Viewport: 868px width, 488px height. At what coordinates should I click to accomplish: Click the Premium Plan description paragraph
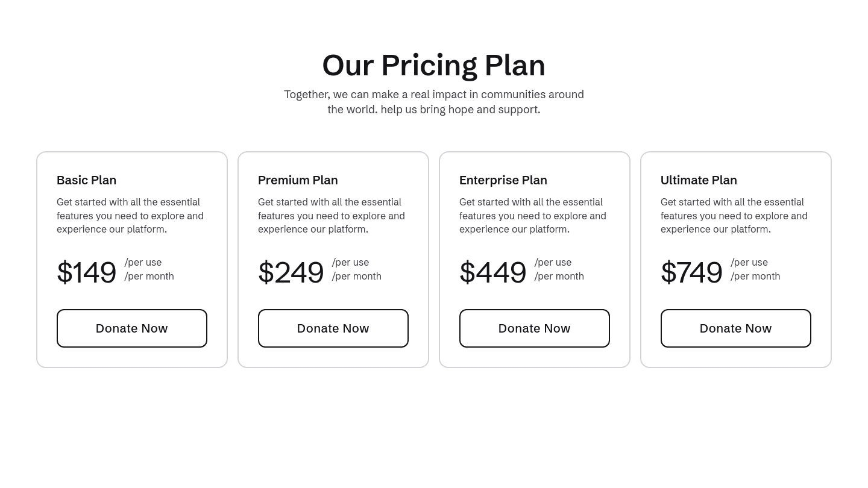pyautogui.click(x=332, y=216)
